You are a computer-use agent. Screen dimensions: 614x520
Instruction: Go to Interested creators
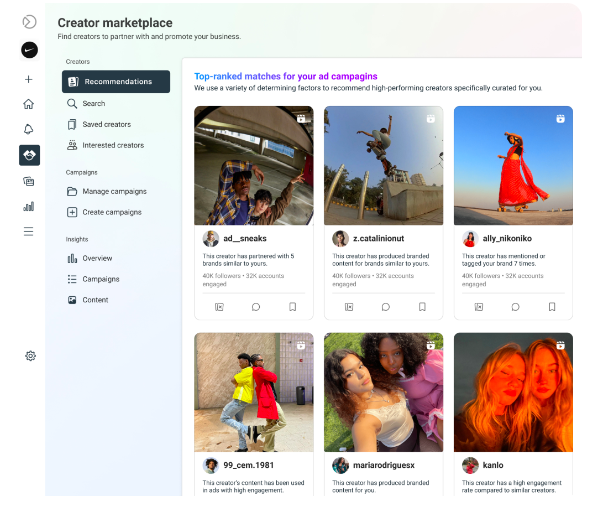coord(112,145)
